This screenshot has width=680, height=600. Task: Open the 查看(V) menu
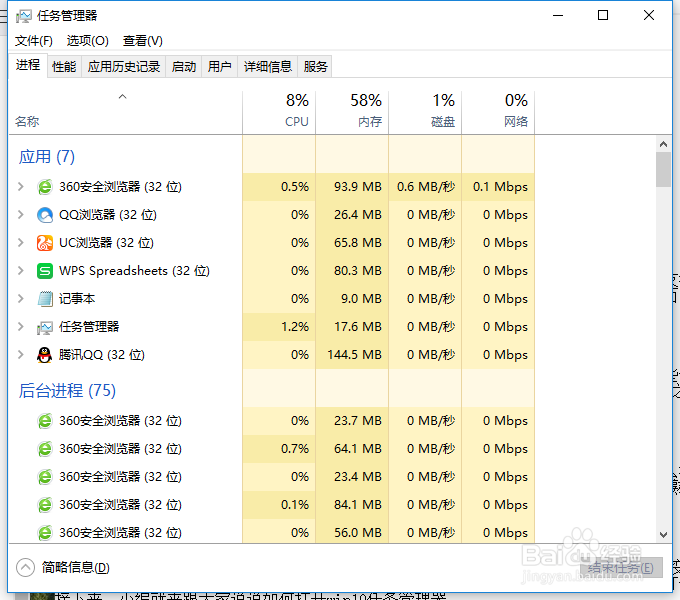click(x=143, y=41)
